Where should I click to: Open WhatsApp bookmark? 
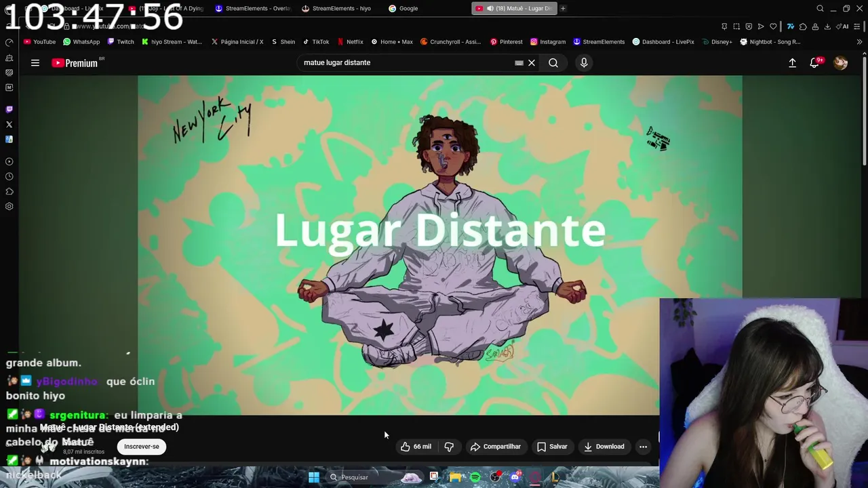point(81,42)
